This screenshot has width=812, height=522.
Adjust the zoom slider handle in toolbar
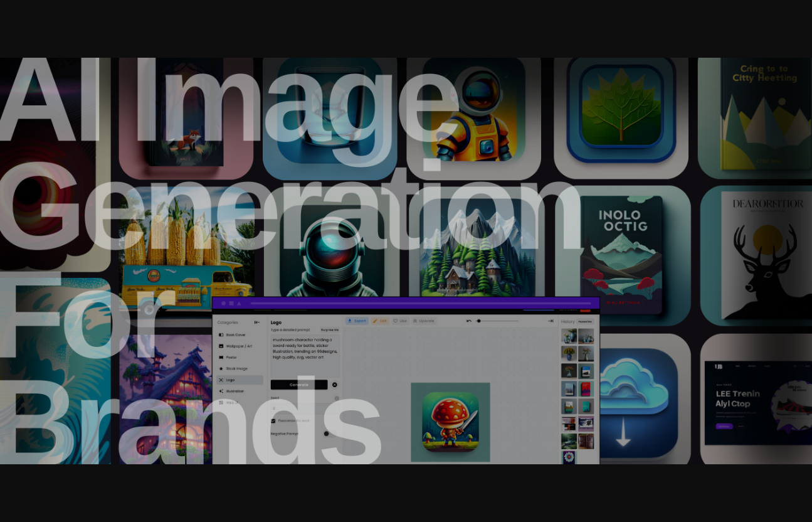478,321
